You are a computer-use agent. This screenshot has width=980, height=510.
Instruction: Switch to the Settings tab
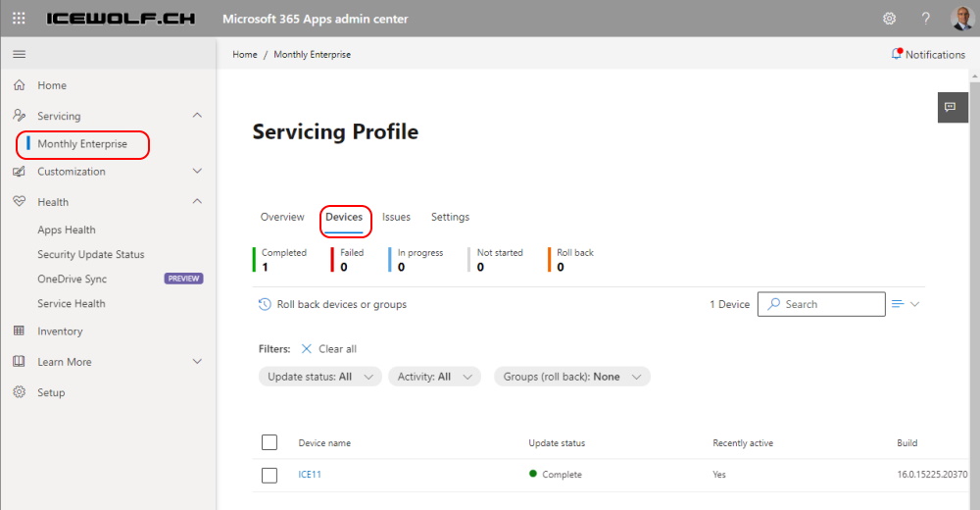point(450,217)
